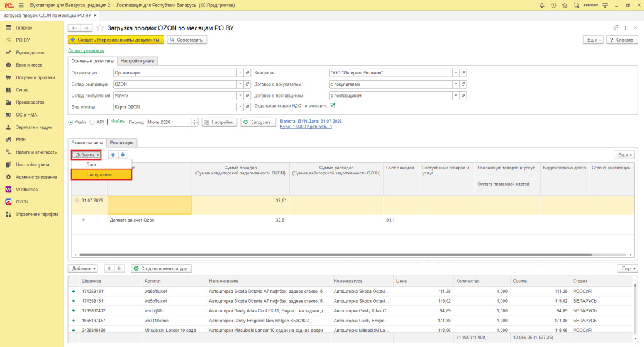Viewport: 644px width, 347px height.
Task: Open Скрыть реквизиты link
Action: coord(86,50)
